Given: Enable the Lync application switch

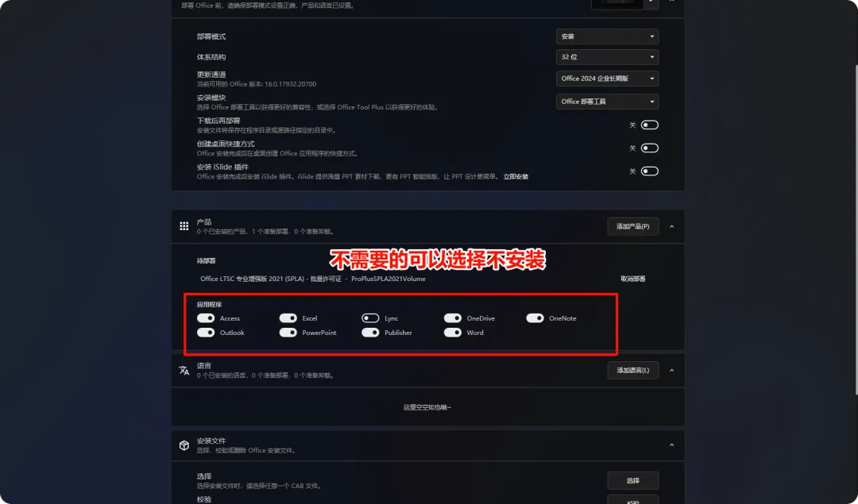Looking at the screenshot, I should point(370,318).
